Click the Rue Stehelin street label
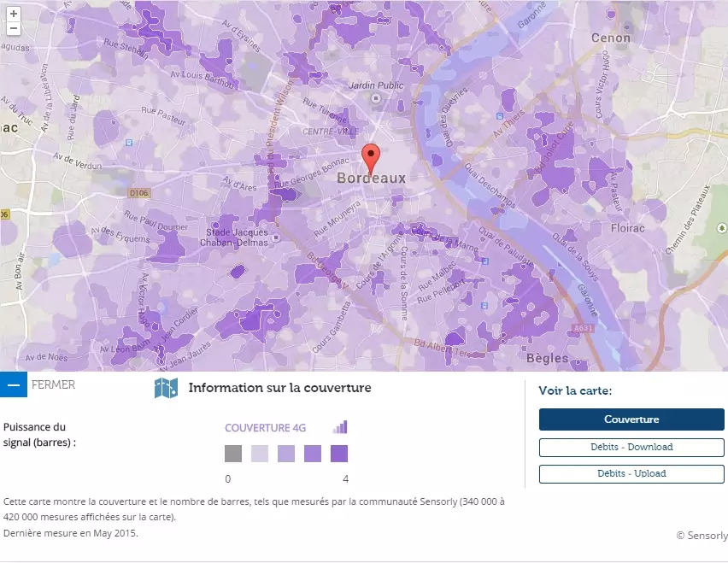728x563 pixels. coord(126,50)
